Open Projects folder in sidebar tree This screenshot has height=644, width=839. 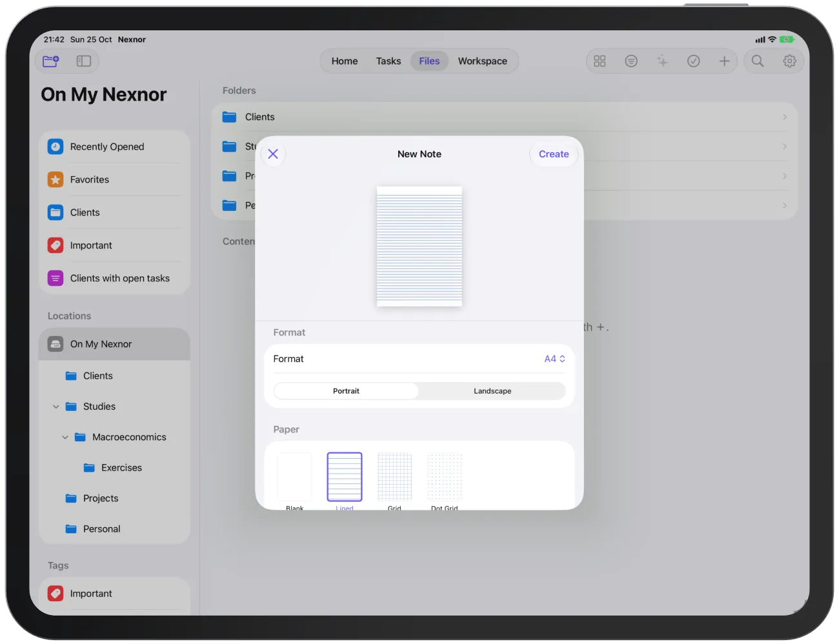pyautogui.click(x=114, y=498)
